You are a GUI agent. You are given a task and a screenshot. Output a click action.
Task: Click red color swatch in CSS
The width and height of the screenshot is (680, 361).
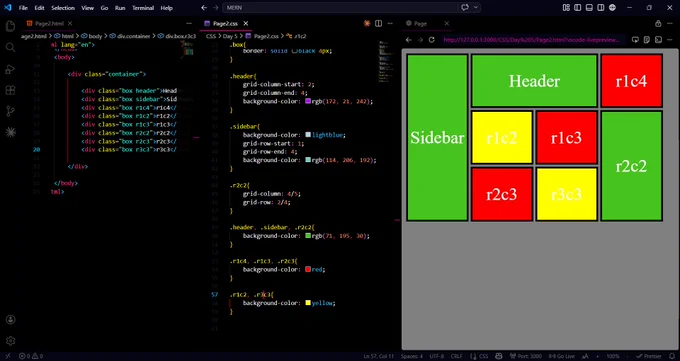click(308, 269)
